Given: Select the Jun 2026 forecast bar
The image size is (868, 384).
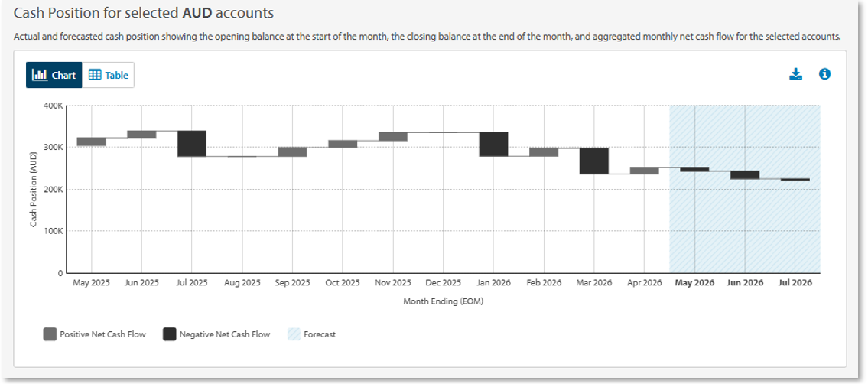Looking at the screenshot, I should 745,175.
